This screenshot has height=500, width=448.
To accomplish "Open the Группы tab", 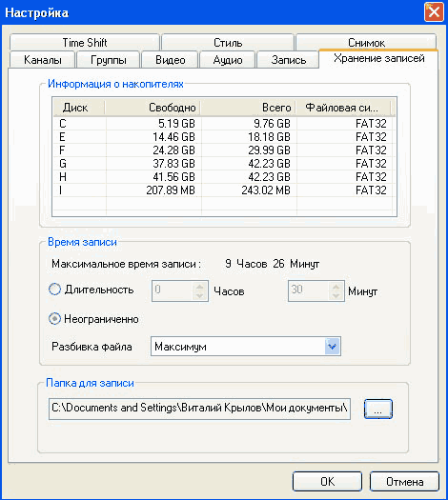I will 108,60.
